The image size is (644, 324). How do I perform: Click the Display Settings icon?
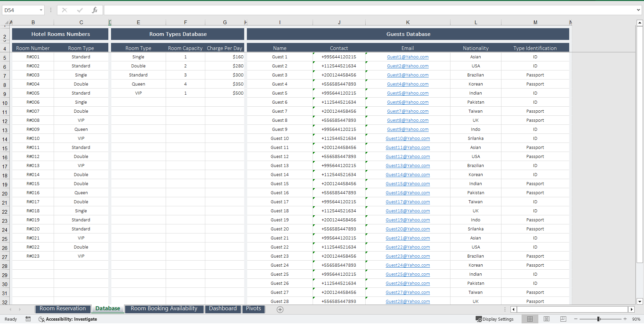479,319
